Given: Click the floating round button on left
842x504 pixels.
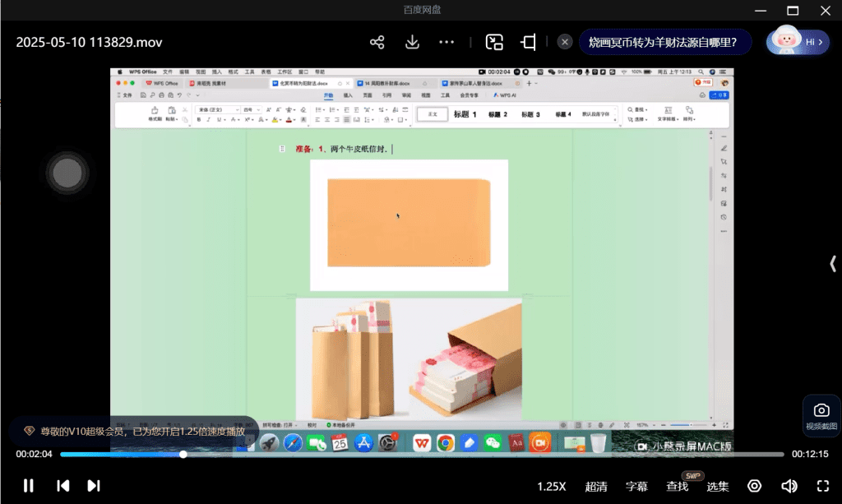Looking at the screenshot, I should click(x=67, y=173).
